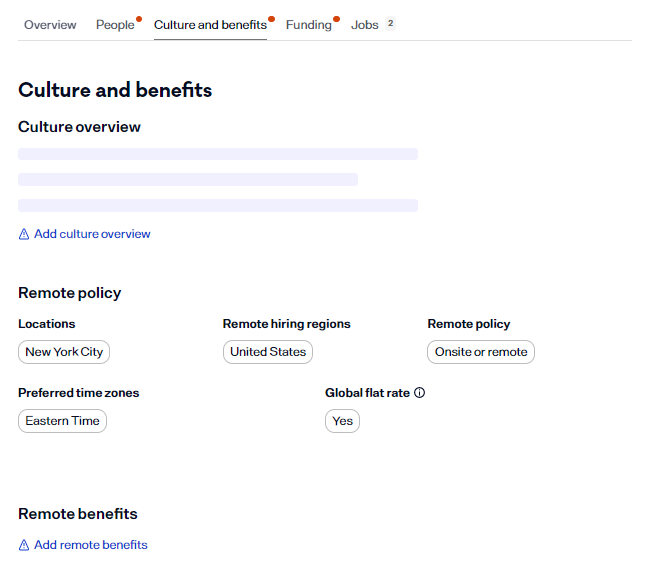Click the orange dot on Culture and benefits tab

pyautogui.click(x=271, y=18)
